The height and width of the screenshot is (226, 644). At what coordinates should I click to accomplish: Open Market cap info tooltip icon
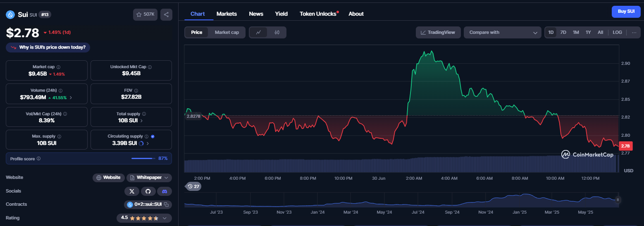point(58,67)
